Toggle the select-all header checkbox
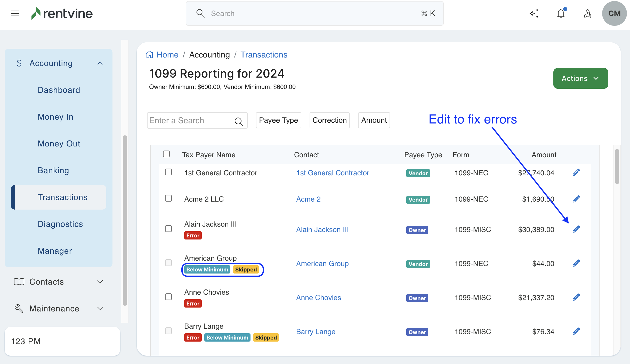630x364 pixels. tap(166, 154)
